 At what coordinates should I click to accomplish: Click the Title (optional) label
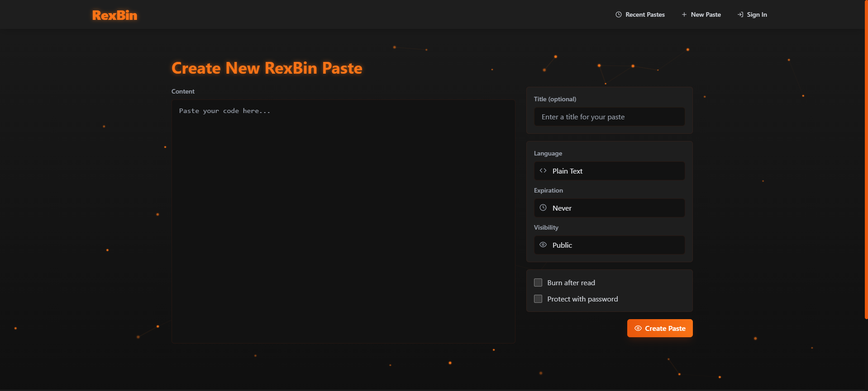[x=555, y=99]
